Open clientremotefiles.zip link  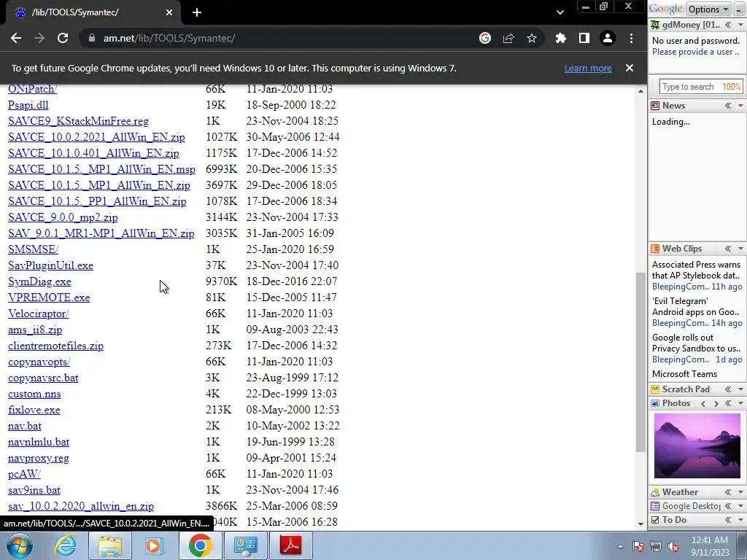point(55,346)
